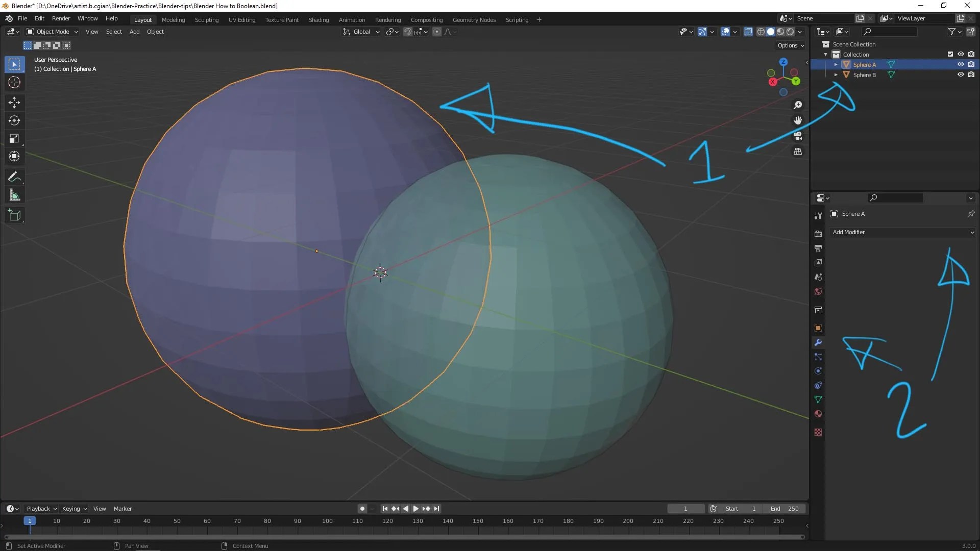The height and width of the screenshot is (551, 980).
Task: Disable Sphere A render camera visibility
Action: [972, 64]
